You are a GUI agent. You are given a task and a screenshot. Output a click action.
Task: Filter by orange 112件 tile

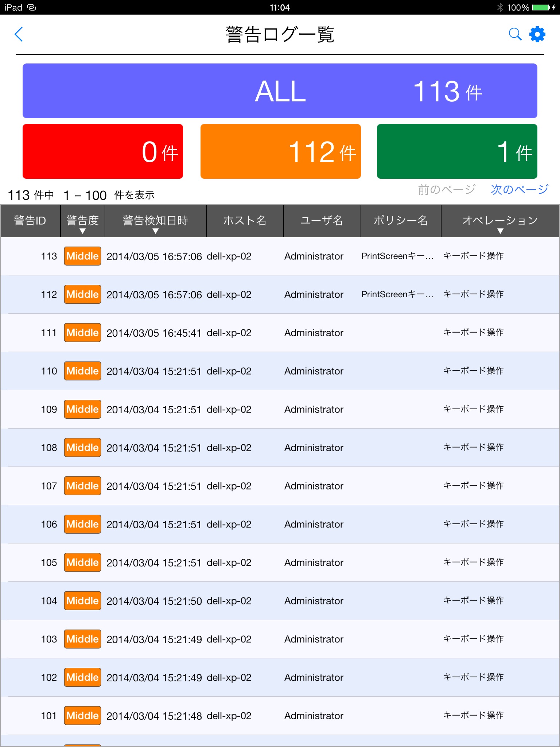tap(281, 151)
